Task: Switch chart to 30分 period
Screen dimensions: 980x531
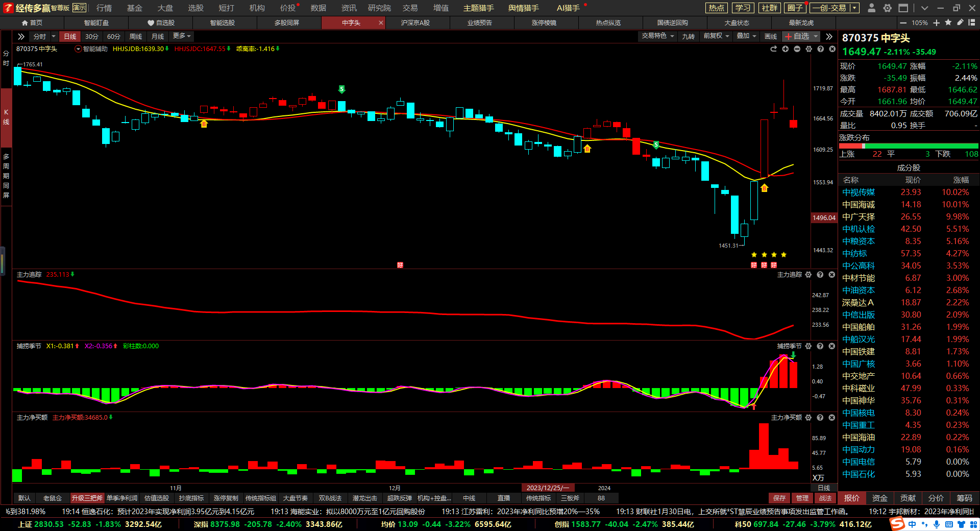Action: 92,36
